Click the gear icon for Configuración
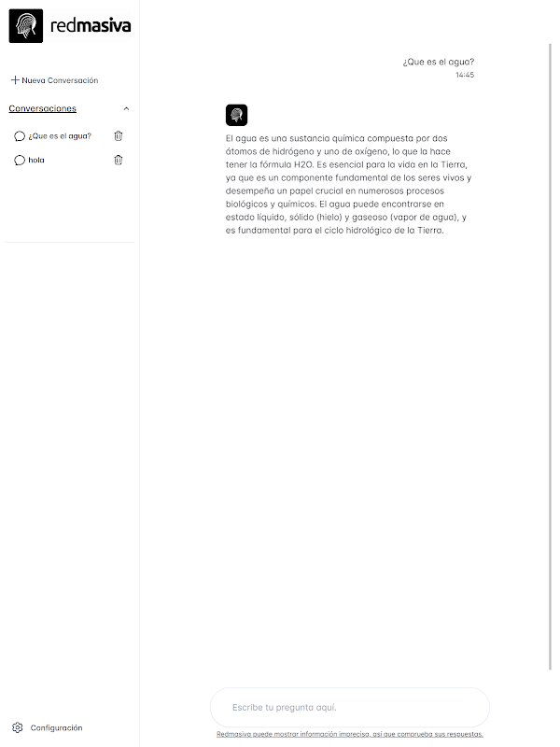Viewport: 560px width, 747px height. click(x=18, y=727)
